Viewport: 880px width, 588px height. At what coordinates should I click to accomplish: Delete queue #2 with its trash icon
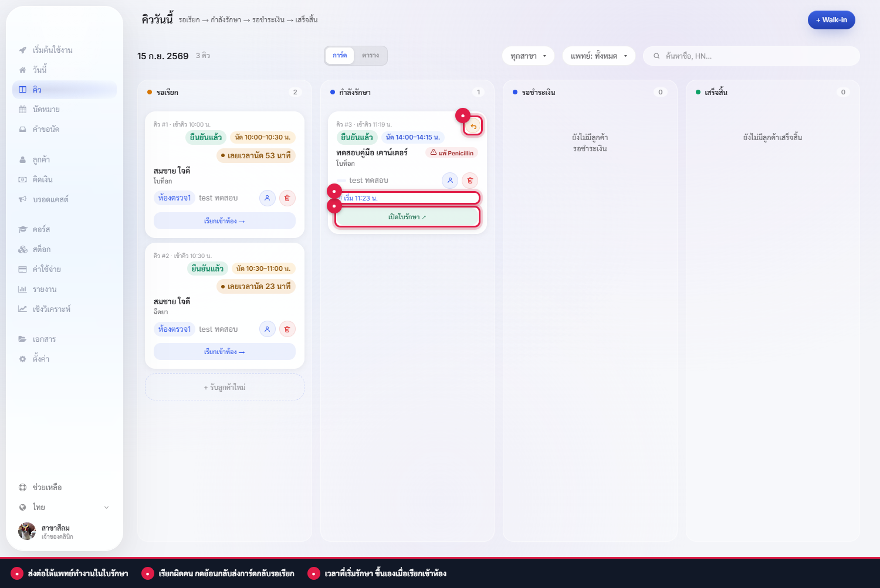pos(287,329)
